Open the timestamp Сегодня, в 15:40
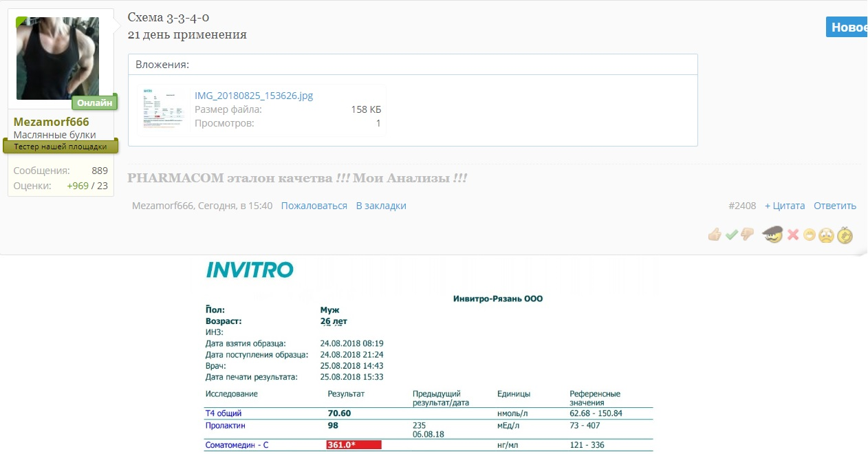 pos(231,205)
